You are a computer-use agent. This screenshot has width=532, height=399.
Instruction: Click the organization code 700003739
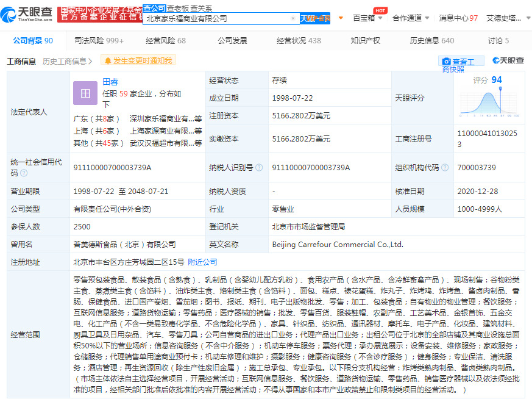[477, 167]
